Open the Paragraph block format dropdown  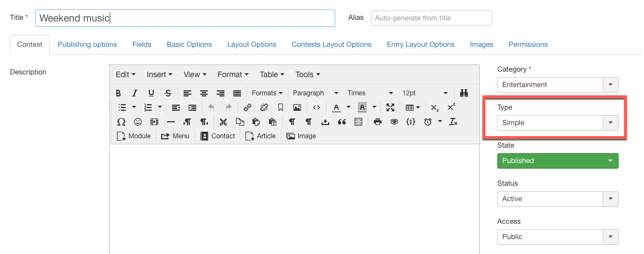[x=315, y=93]
